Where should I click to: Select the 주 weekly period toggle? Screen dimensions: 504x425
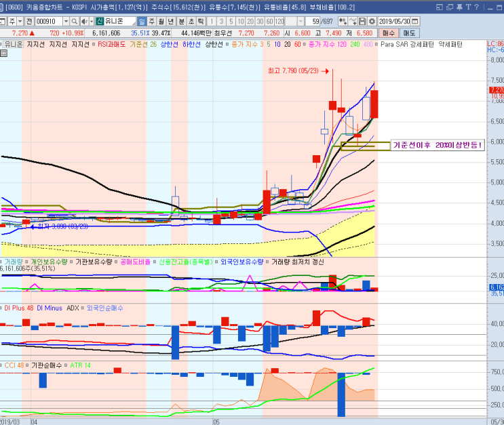pyautogui.click(x=152, y=22)
